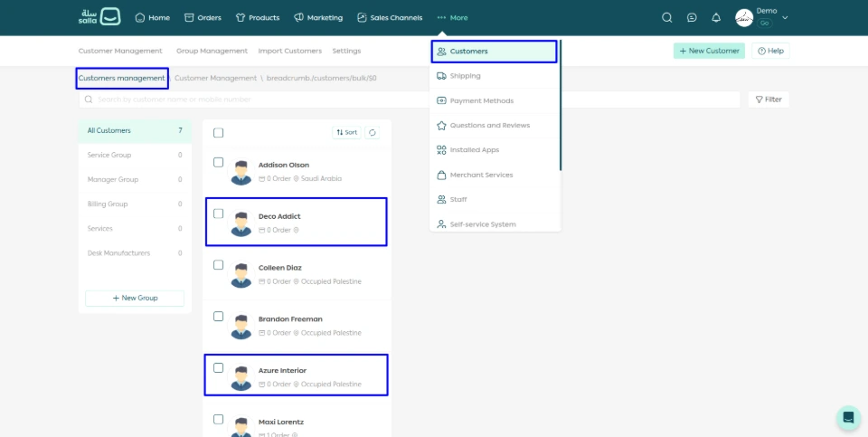The height and width of the screenshot is (437, 868).
Task: Select the Colleen Diaz checkbox
Action: 218,265
